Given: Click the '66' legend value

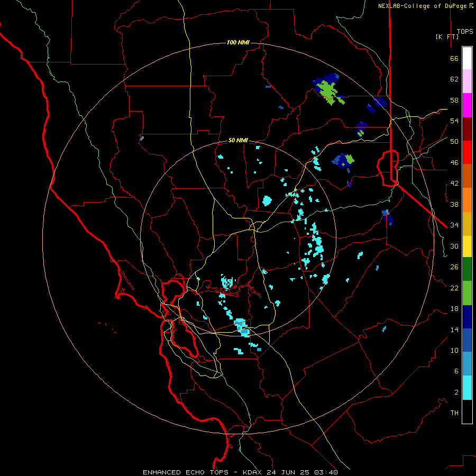Looking at the screenshot, I should click(x=454, y=58).
